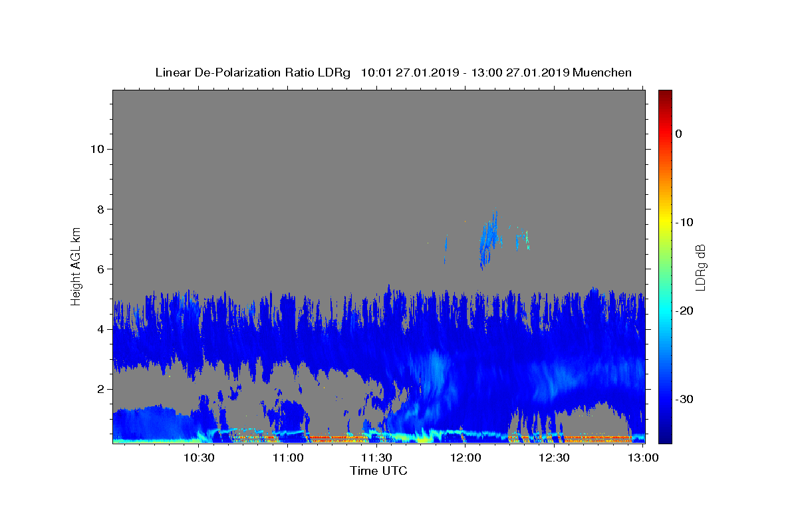The height and width of the screenshot is (532, 798).
Task: Click the 'Time UTC' x-axis label
Action: [x=378, y=471]
